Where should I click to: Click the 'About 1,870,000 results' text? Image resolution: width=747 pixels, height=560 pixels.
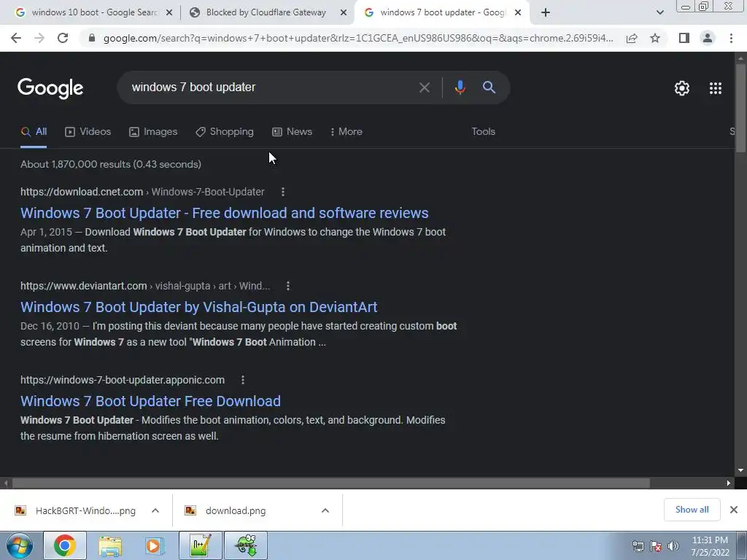(111, 164)
